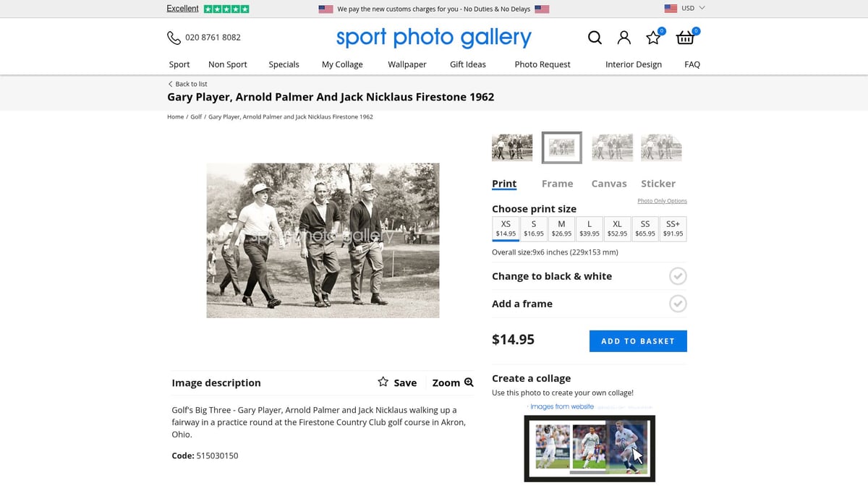This screenshot has width=868, height=488.
Task: Enable the Add a frame option
Action: tap(678, 304)
